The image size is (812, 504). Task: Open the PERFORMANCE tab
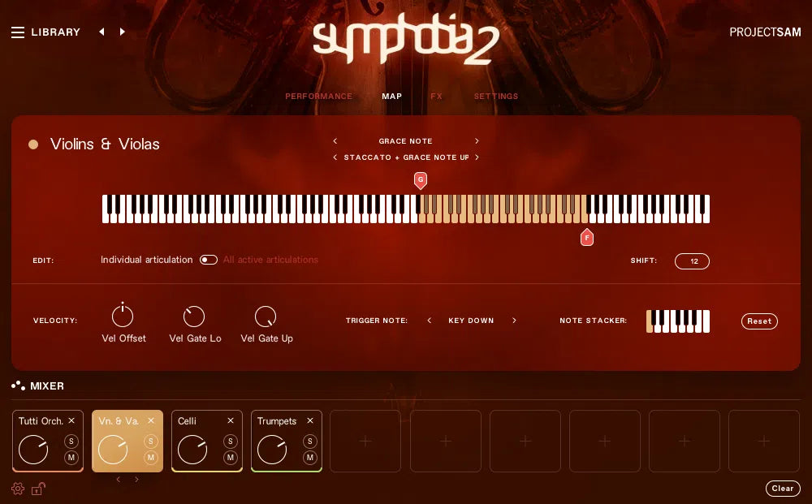click(x=318, y=96)
